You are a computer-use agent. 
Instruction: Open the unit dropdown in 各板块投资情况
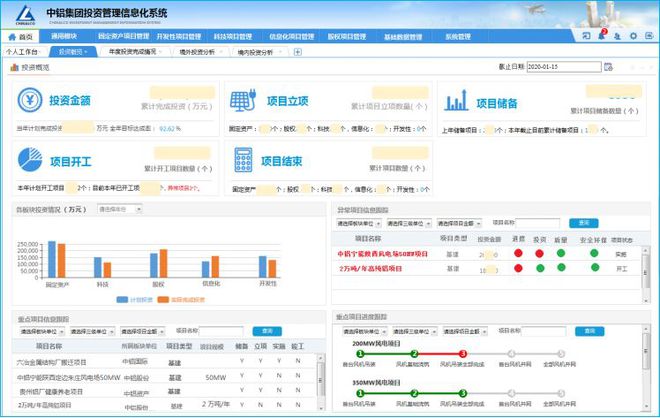coord(120,209)
